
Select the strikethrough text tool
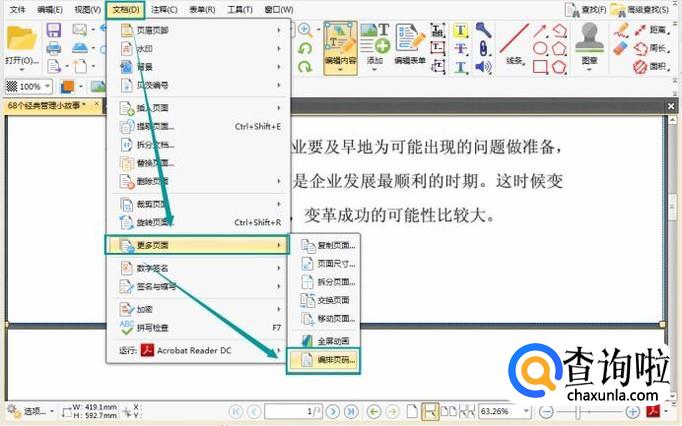(461, 48)
